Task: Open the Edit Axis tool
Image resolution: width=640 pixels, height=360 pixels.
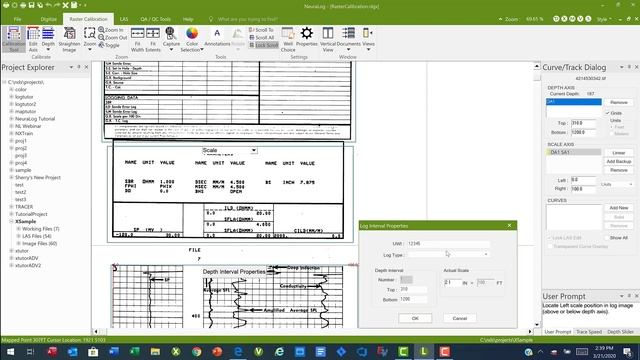Action: point(33,39)
